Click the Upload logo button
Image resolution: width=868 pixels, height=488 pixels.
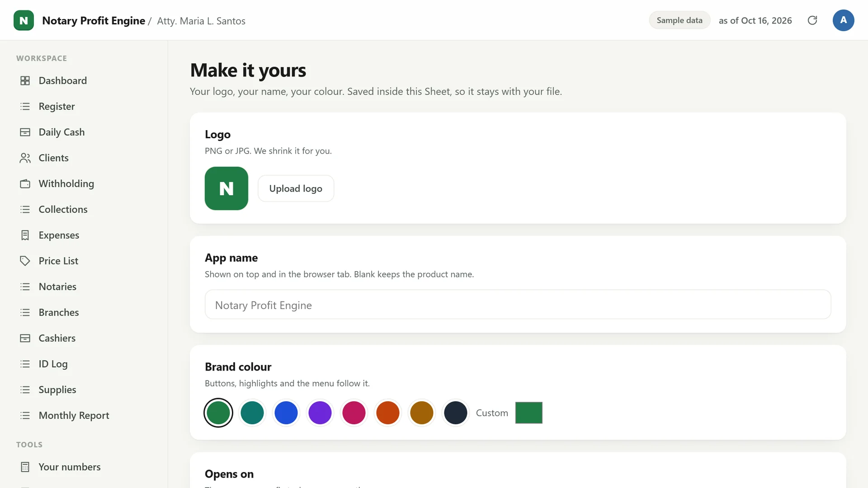(296, 188)
